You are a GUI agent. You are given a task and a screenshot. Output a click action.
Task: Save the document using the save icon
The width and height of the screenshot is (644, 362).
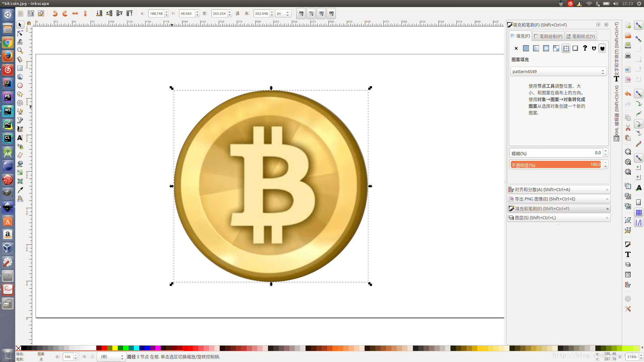(628, 45)
